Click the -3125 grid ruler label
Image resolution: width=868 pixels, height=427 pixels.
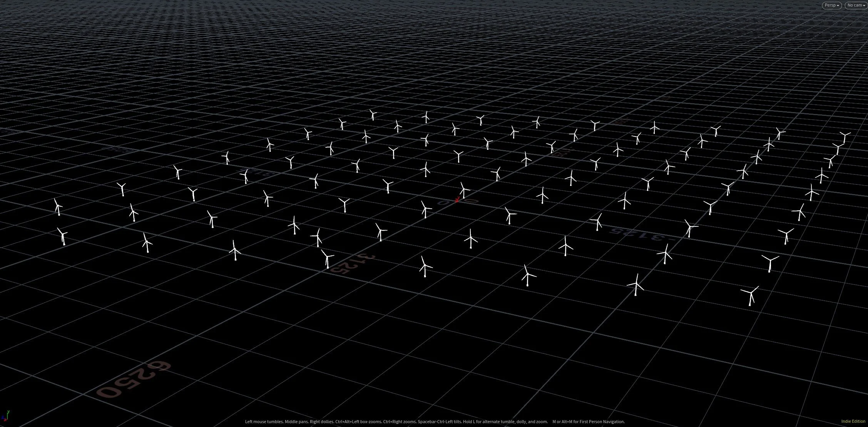click(642, 234)
